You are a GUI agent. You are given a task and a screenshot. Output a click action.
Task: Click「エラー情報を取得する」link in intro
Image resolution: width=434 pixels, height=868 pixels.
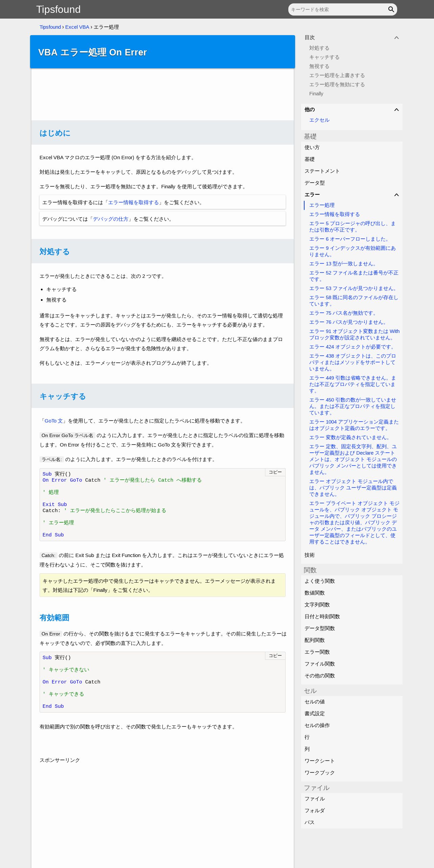click(133, 202)
